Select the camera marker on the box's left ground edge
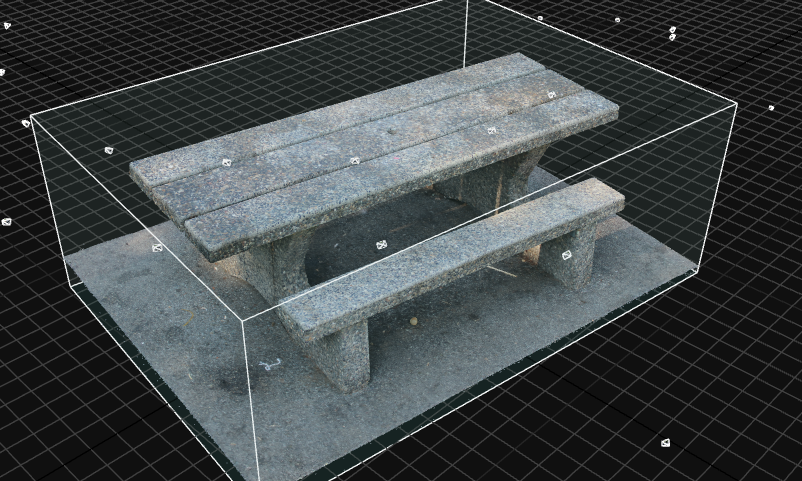Viewport: 802px width, 481px height. (157, 248)
